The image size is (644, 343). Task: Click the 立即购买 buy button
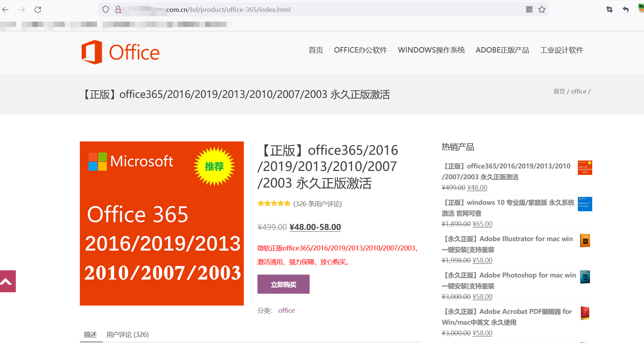pyautogui.click(x=283, y=284)
